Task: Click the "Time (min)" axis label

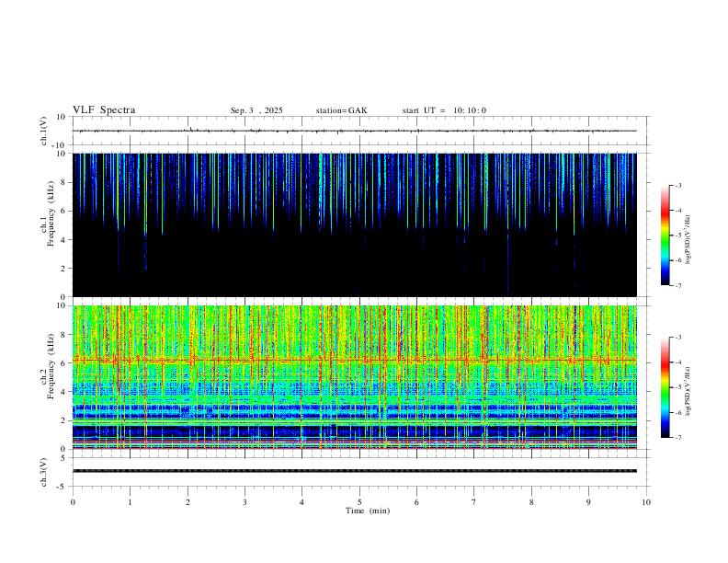Action: click(x=368, y=511)
